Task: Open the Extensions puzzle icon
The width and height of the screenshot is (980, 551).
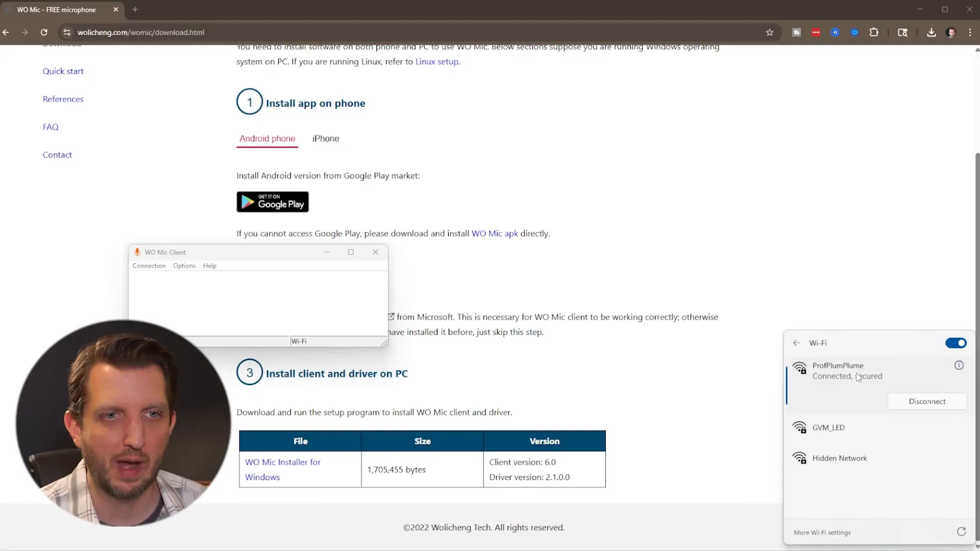Action: coord(874,32)
